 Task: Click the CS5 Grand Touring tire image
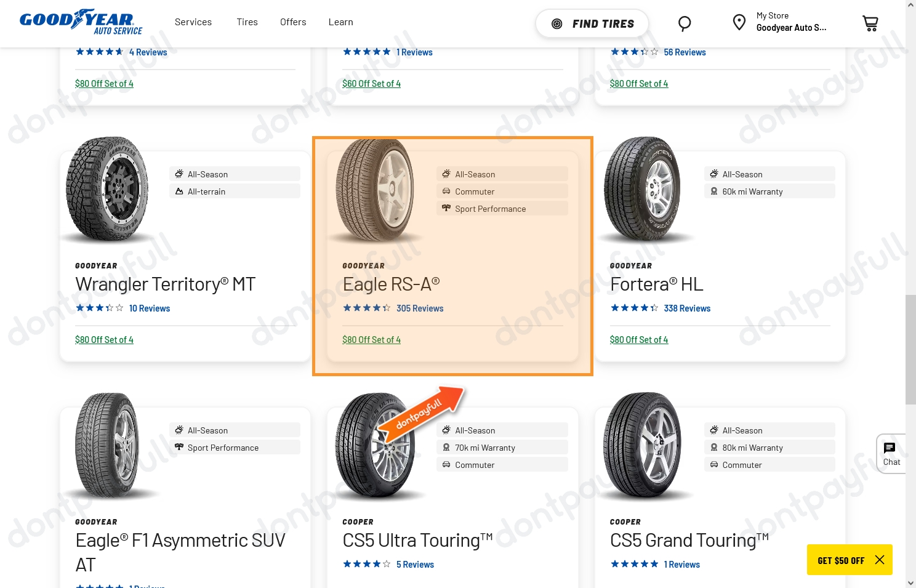[x=643, y=445]
